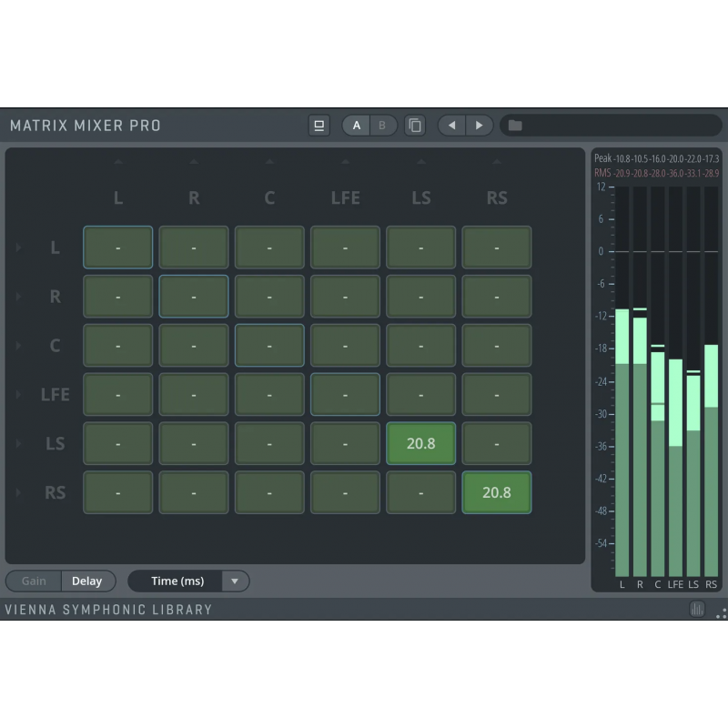Open the Time (ms) unit dropdown
This screenshot has height=728, width=728.
pos(234,581)
